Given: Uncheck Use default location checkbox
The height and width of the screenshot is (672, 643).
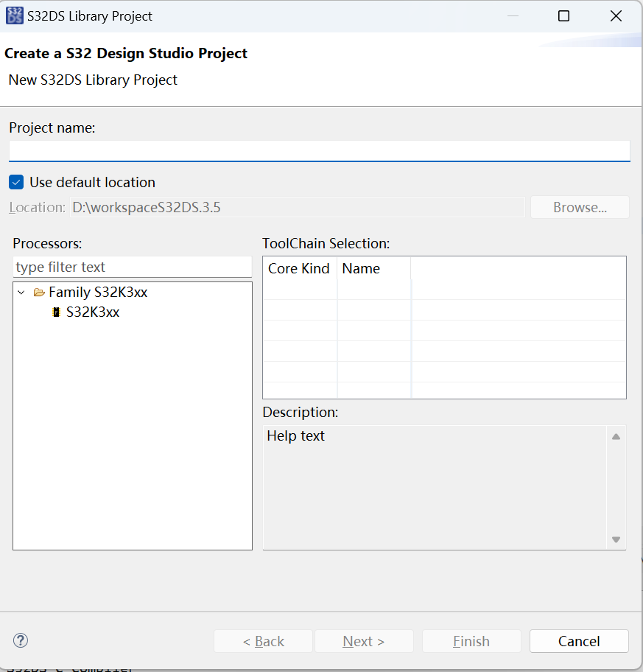Looking at the screenshot, I should tap(16, 182).
